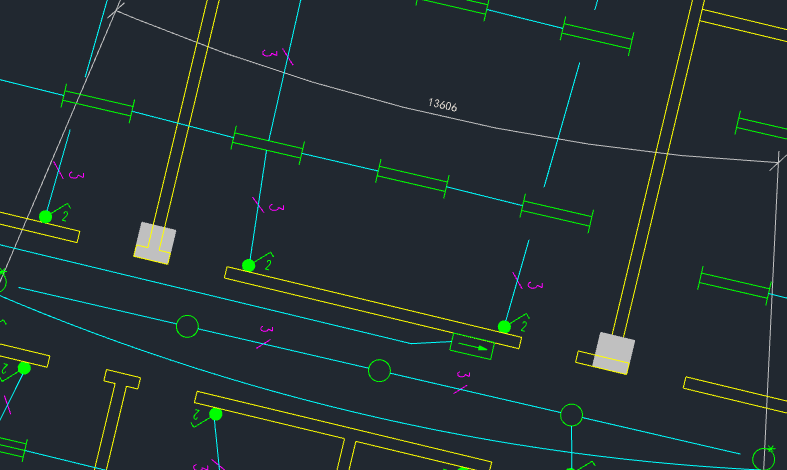787x470 pixels.
Task: Select hollow green circle below right gray column
Action: coord(571,415)
